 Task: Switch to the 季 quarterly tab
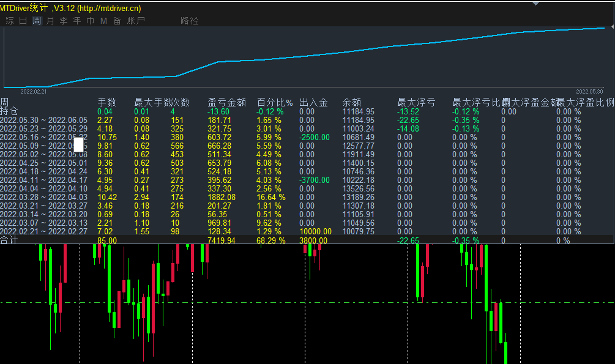click(x=64, y=21)
